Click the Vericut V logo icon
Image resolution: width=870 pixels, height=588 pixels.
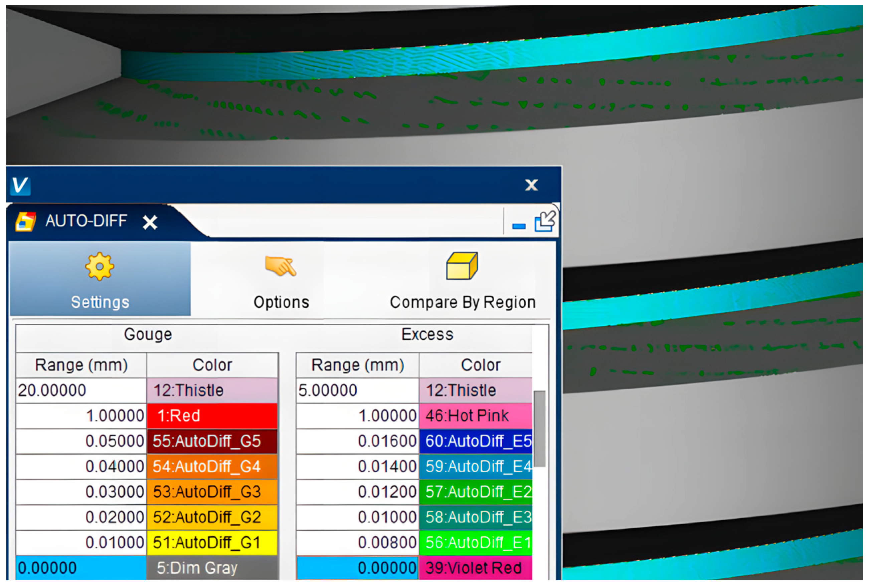(x=20, y=185)
